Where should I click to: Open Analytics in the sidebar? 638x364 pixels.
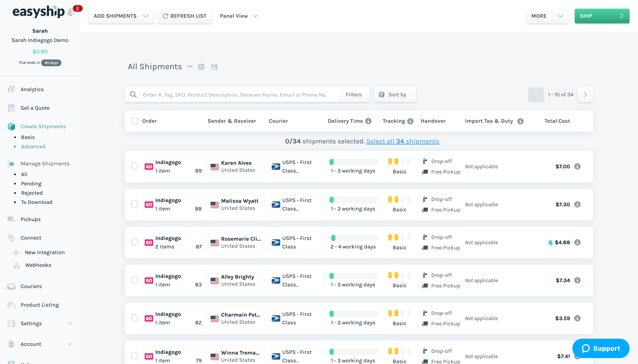(32, 89)
